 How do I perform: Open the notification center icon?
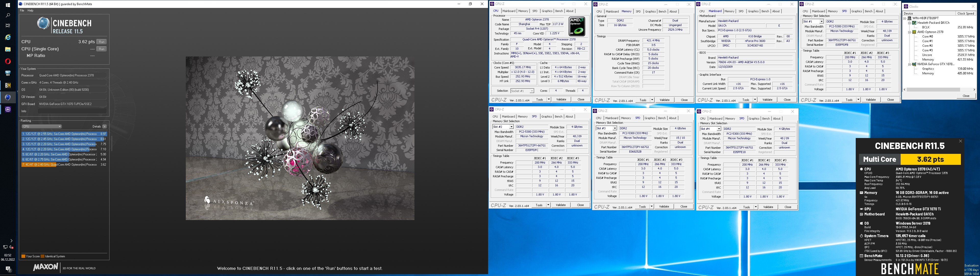(8, 269)
